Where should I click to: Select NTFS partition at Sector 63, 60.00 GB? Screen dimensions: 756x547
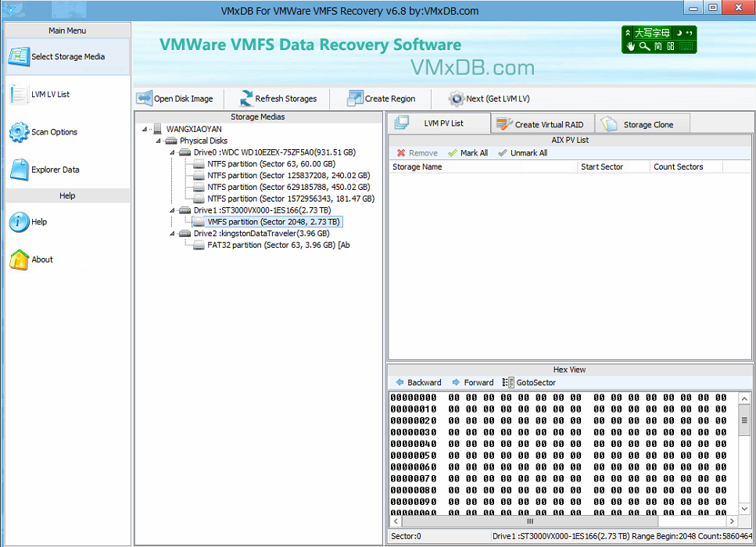pos(271,164)
